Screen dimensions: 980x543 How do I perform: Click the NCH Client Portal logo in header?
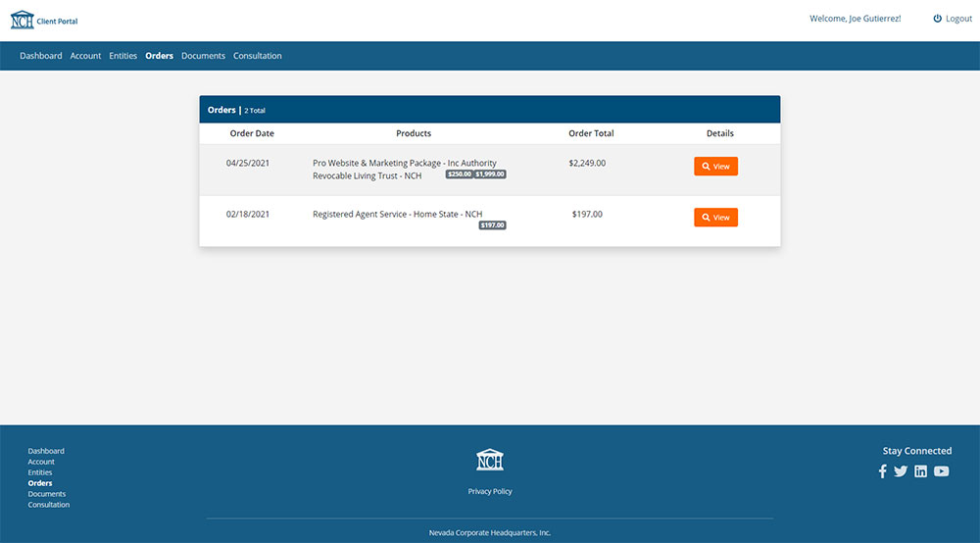(44, 20)
